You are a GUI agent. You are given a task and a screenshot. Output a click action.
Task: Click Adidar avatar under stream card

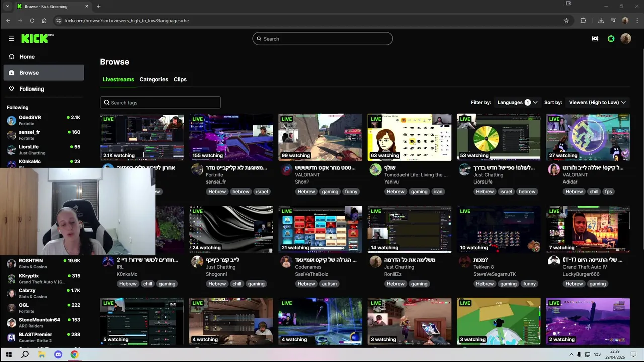554,169
